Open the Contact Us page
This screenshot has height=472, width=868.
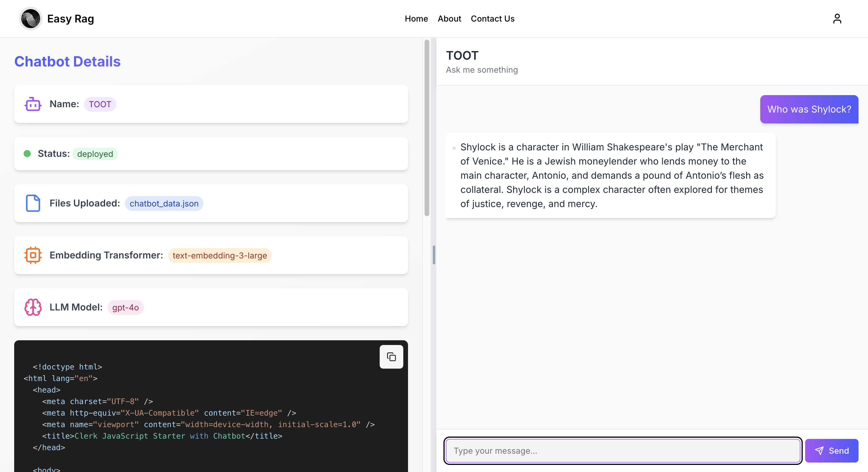492,19
